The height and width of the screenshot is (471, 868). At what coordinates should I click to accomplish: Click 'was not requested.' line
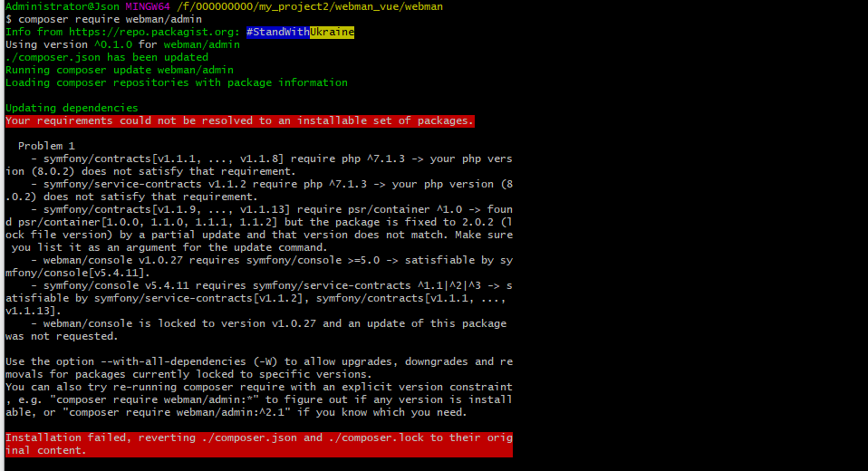tap(62, 337)
